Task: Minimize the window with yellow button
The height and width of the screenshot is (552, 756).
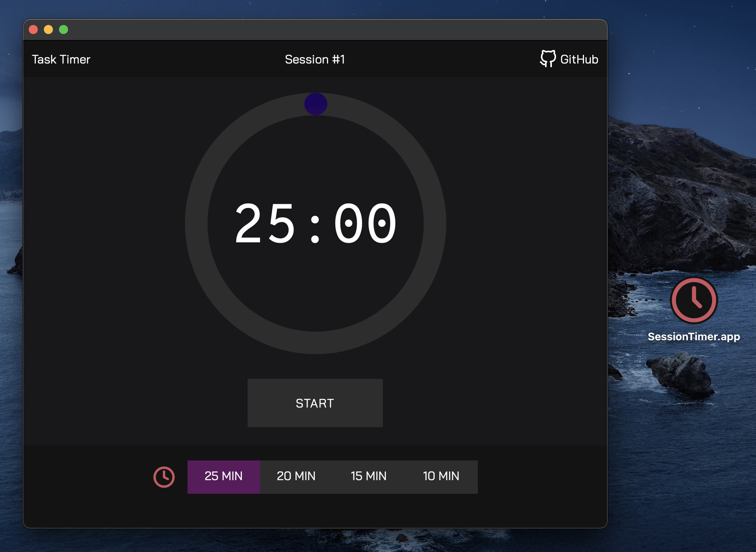Action: 48,29
